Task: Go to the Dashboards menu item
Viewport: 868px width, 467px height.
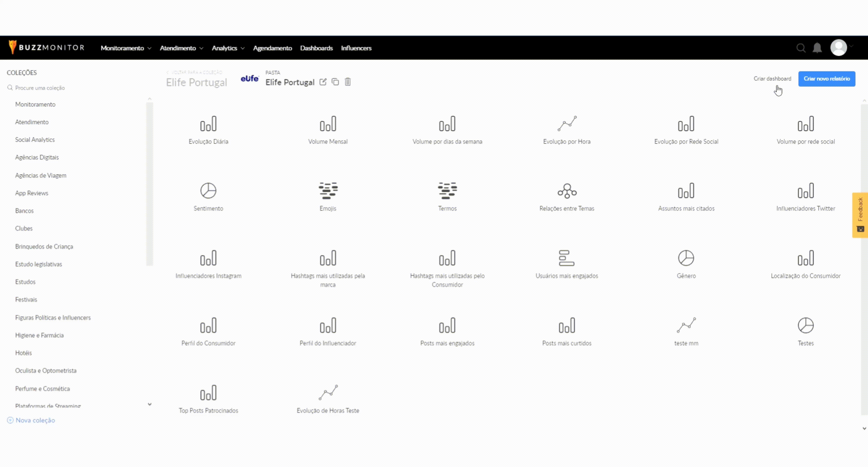Action: tap(316, 48)
